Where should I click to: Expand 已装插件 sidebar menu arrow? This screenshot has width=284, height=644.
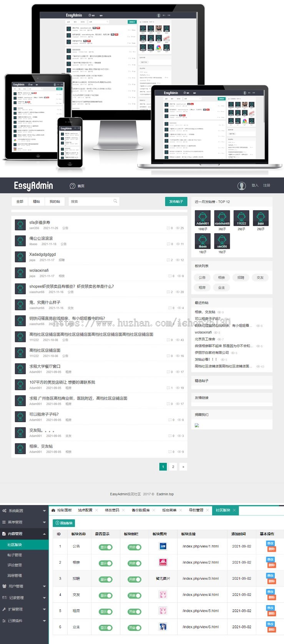[x=44, y=621]
